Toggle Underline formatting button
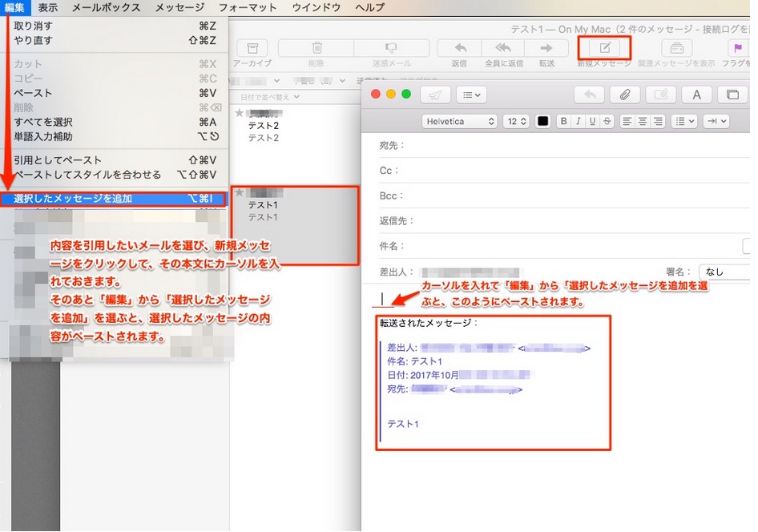The image size is (758, 532). tap(592, 121)
